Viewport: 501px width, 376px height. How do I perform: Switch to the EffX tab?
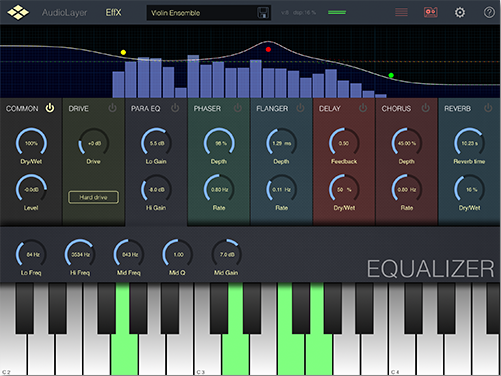point(113,13)
